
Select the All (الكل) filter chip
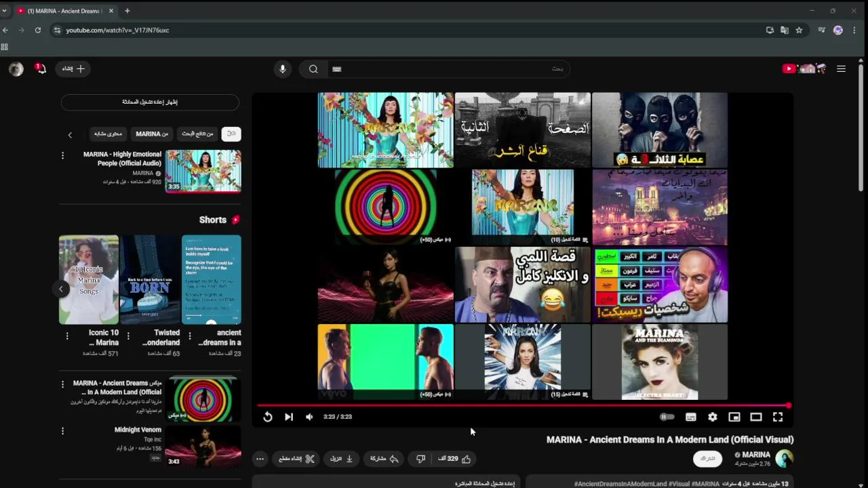pyautogui.click(x=231, y=134)
